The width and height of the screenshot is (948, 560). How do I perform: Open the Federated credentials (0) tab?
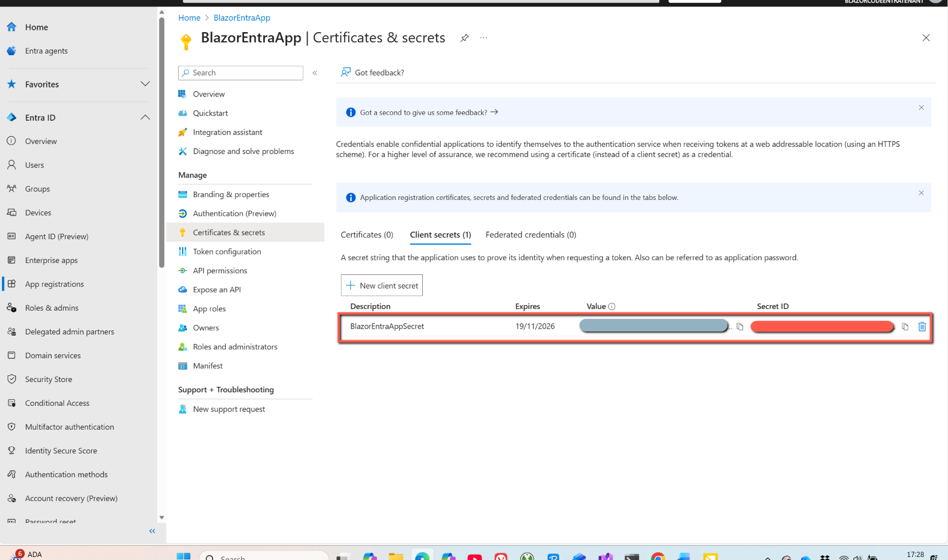531,235
